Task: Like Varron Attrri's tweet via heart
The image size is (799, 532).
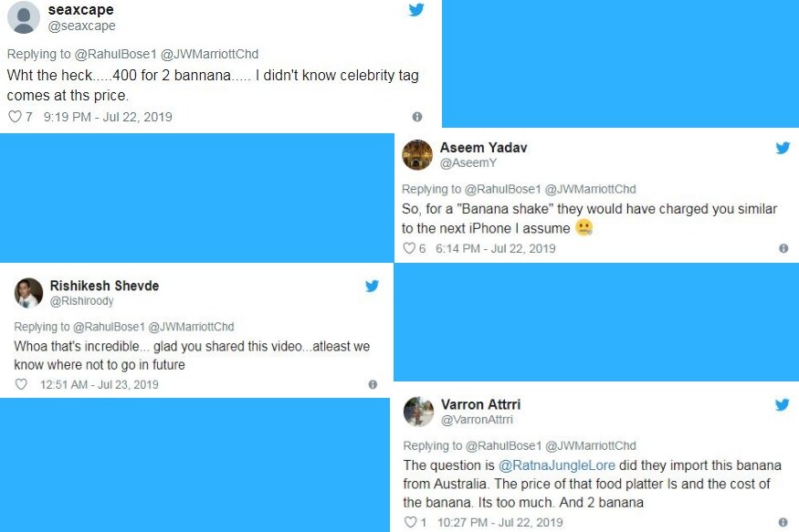Action: tap(409, 523)
